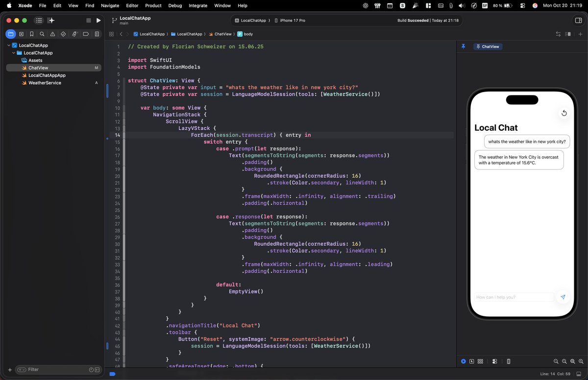Choose preview device iPhone icon

[508, 361]
